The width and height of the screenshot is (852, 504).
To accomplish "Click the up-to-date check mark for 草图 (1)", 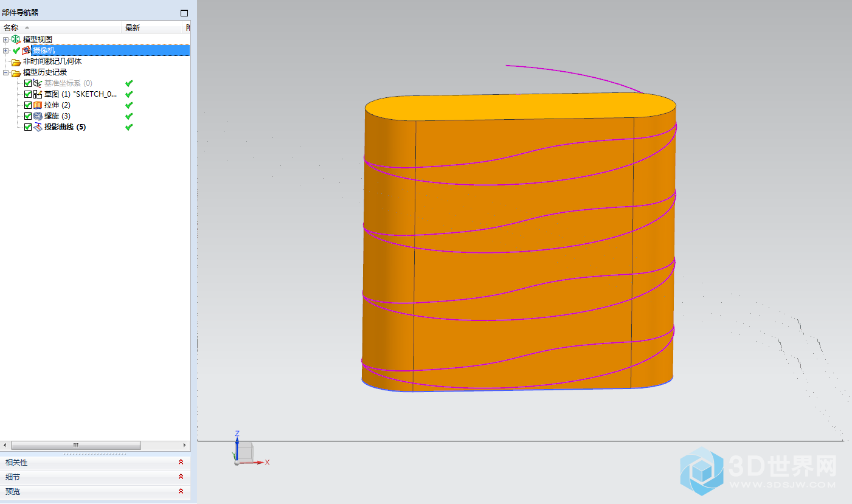I will coord(129,94).
